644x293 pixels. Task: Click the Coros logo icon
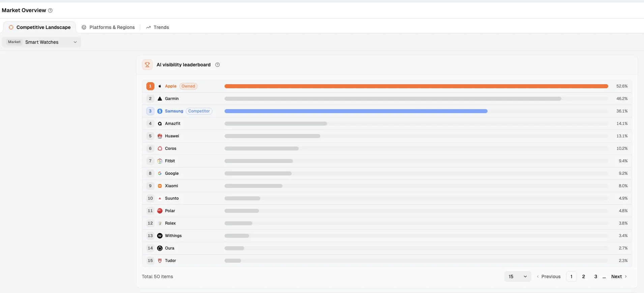160,149
